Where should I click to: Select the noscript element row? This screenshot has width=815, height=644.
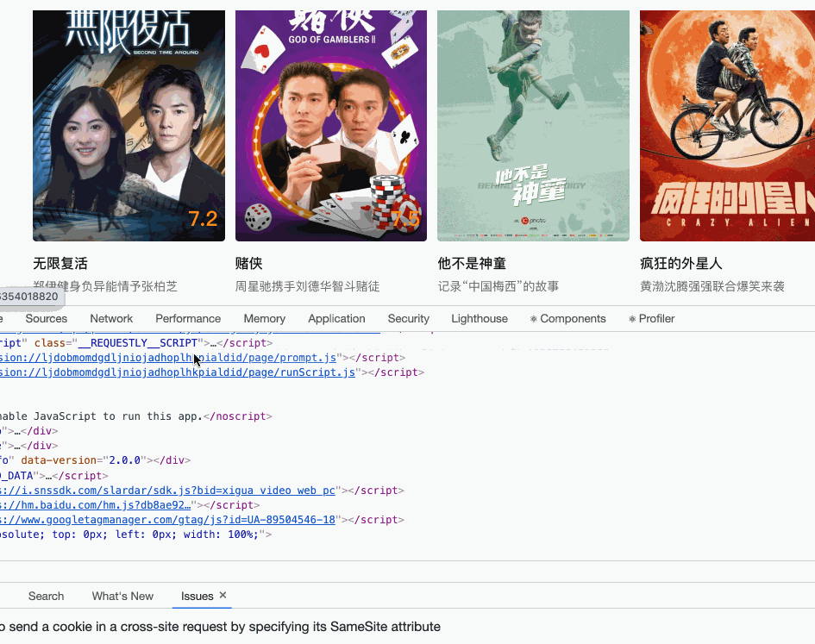[x=136, y=416]
